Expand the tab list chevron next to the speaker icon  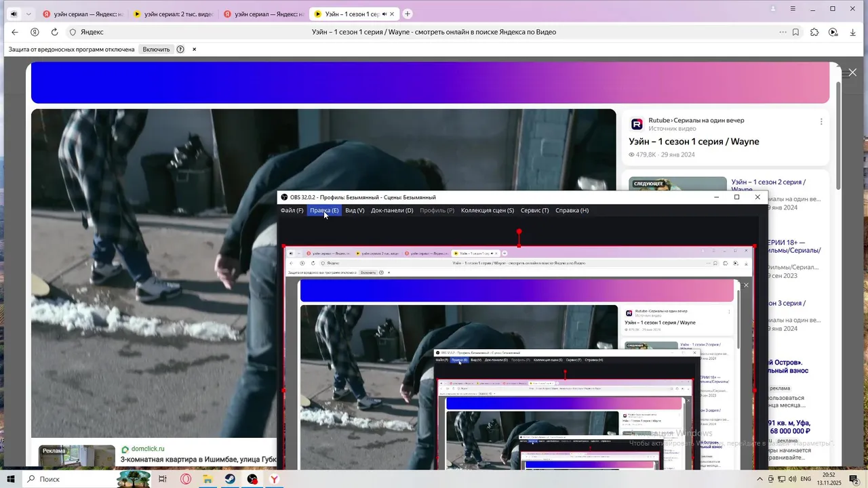click(28, 14)
